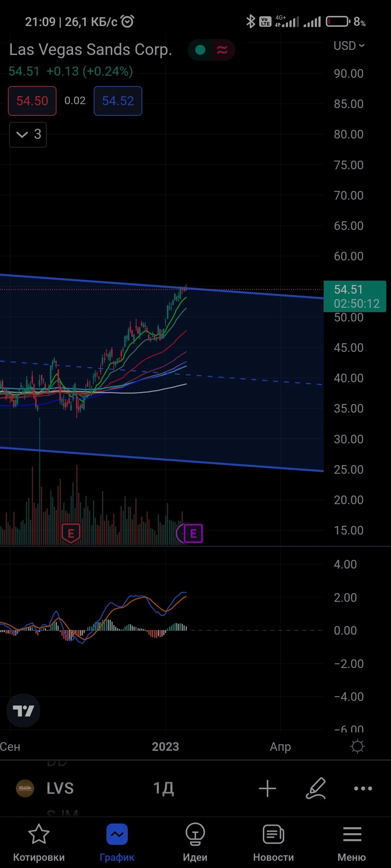Tap the current price label 54.51
Image resolution: width=391 pixels, height=868 pixels.
[x=355, y=296]
